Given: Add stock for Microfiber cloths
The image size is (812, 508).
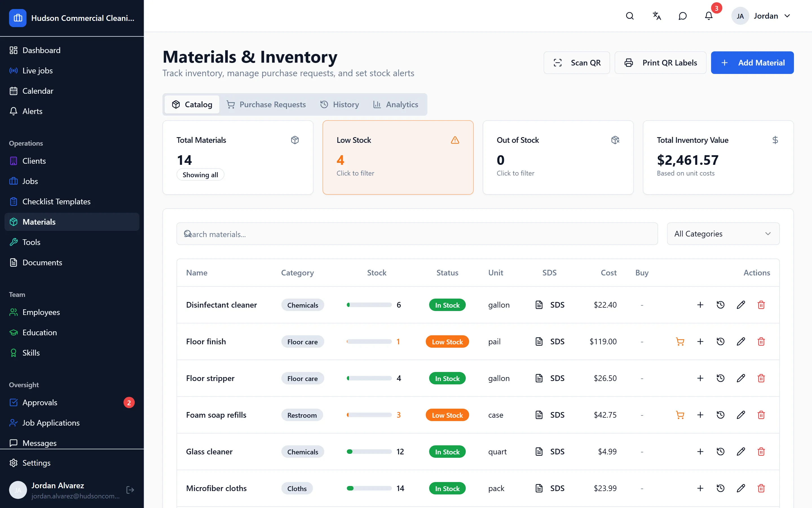Looking at the screenshot, I should [x=700, y=488].
